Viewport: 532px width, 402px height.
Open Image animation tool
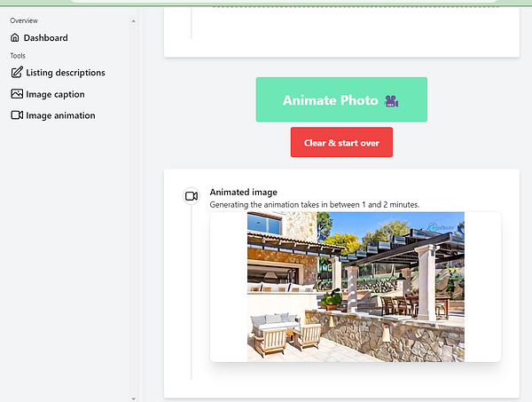(53, 115)
